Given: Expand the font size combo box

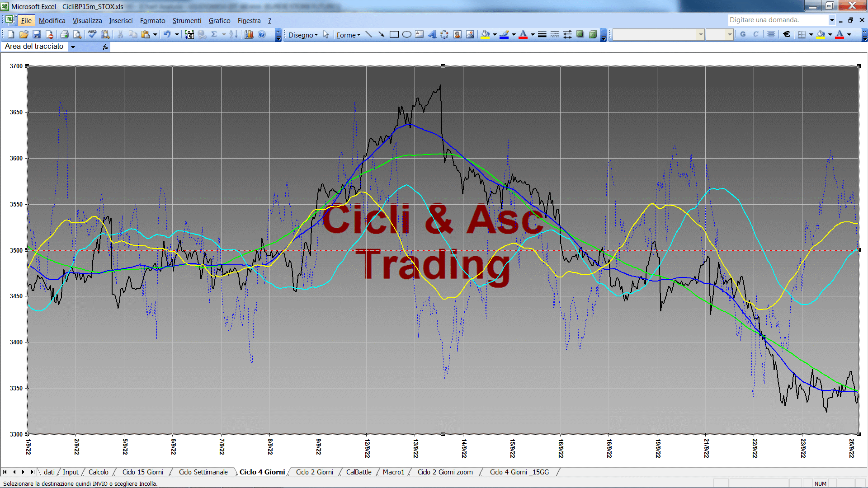Looking at the screenshot, I should 729,34.
